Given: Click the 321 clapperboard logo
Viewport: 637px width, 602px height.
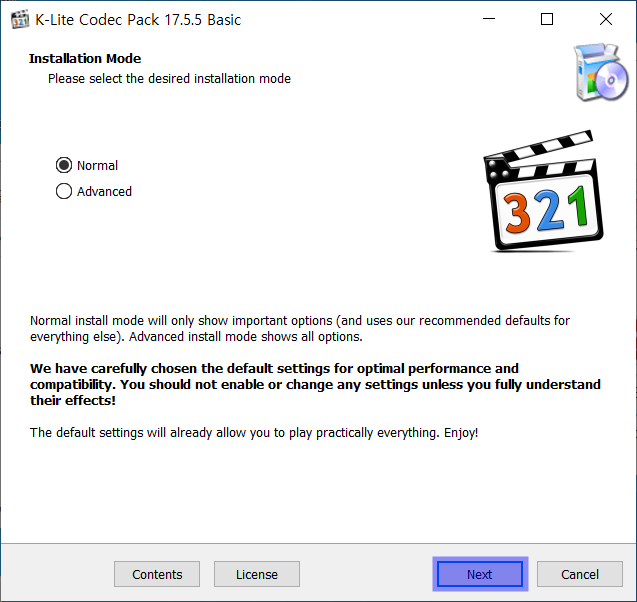Looking at the screenshot, I should point(543,191).
